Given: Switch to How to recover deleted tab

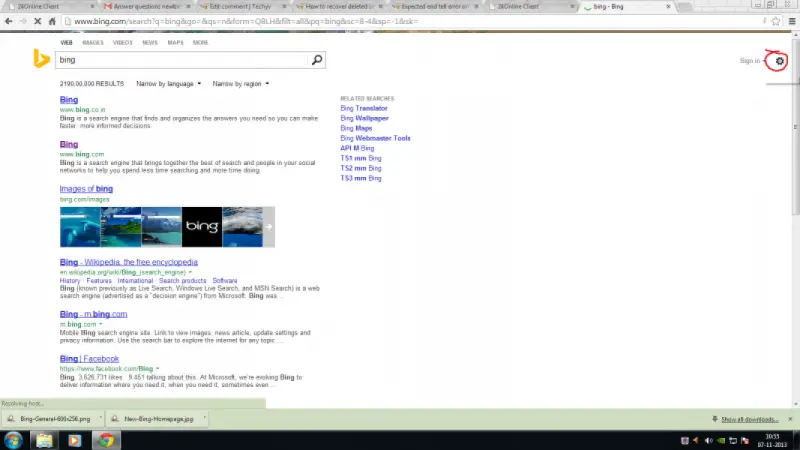Looking at the screenshot, I should pos(338,7).
